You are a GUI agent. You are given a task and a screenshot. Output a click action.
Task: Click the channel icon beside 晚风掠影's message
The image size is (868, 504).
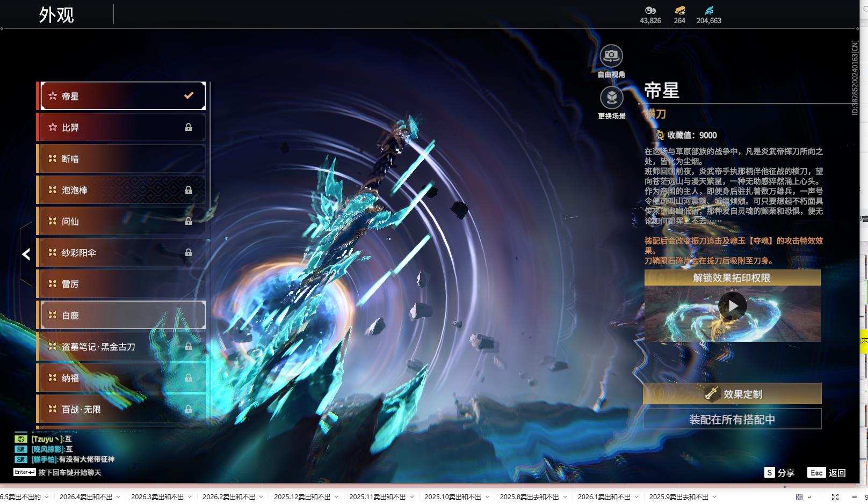click(x=21, y=449)
